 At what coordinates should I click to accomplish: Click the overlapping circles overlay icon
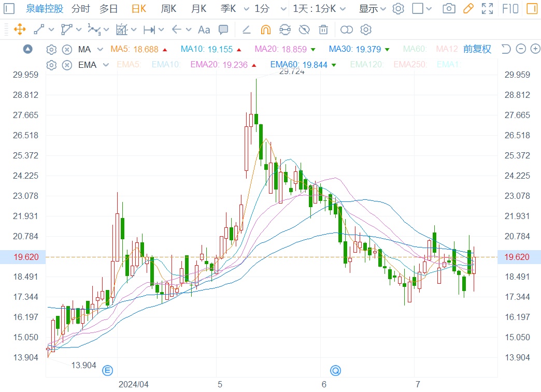[346, 30]
